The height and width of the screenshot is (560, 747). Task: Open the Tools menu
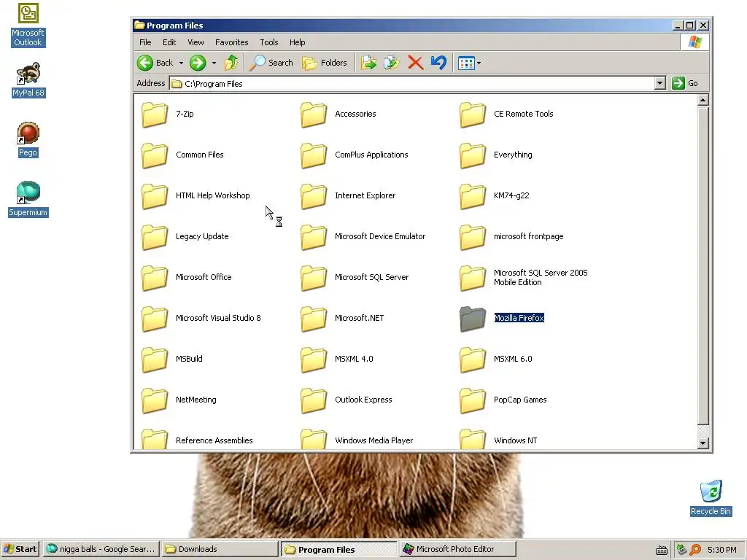pyautogui.click(x=268, y=42)
